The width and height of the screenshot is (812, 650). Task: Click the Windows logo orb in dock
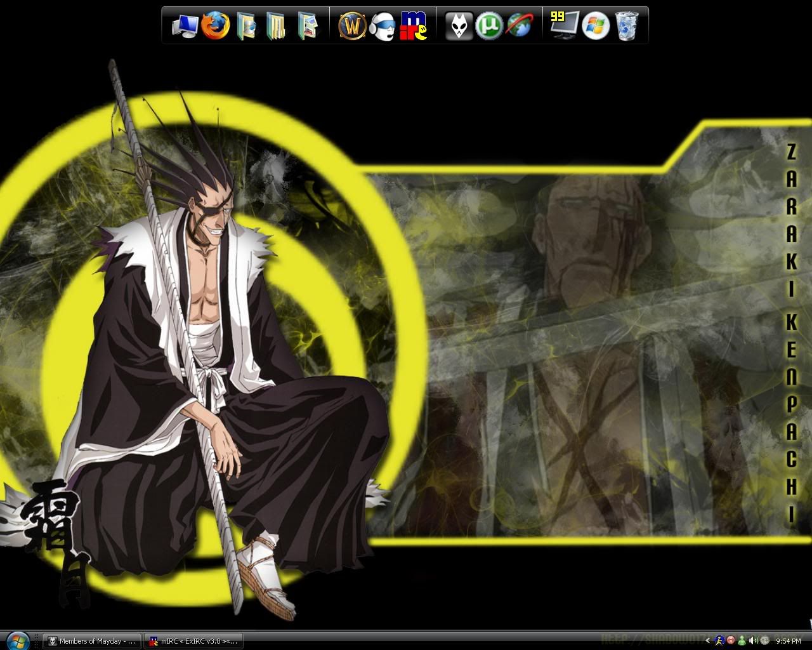pos(596,26)
